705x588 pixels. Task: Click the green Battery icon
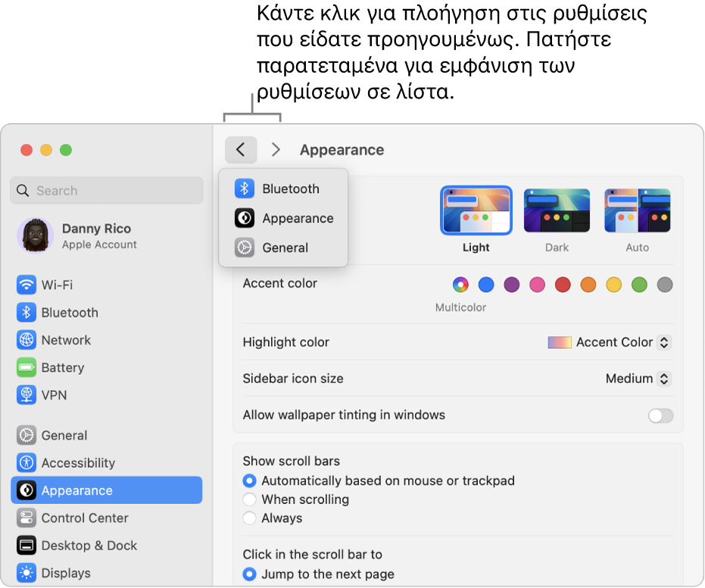(x=26, y=368)
